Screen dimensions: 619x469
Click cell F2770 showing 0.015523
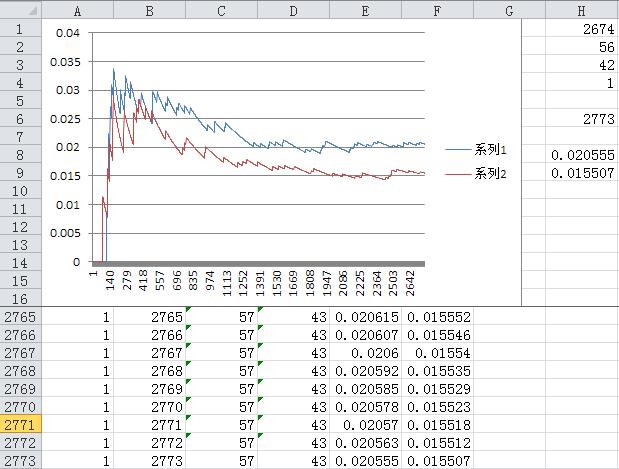tap(437, 407)
